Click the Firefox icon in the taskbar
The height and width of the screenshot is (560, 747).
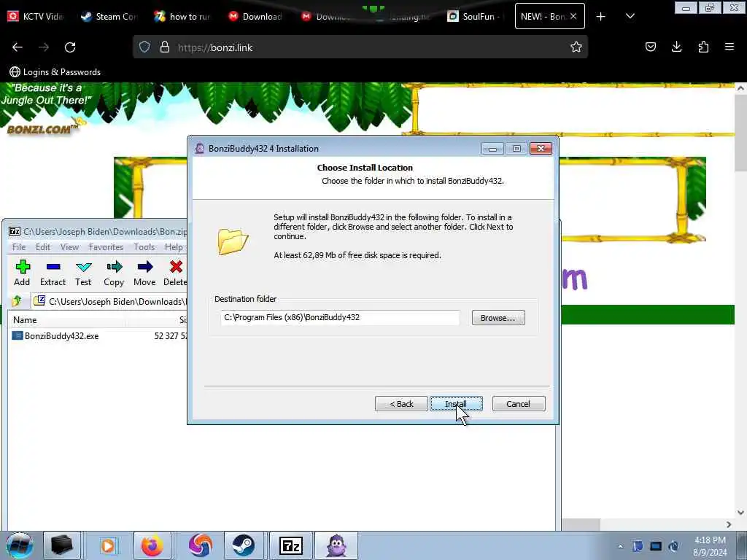pos(152,545)
